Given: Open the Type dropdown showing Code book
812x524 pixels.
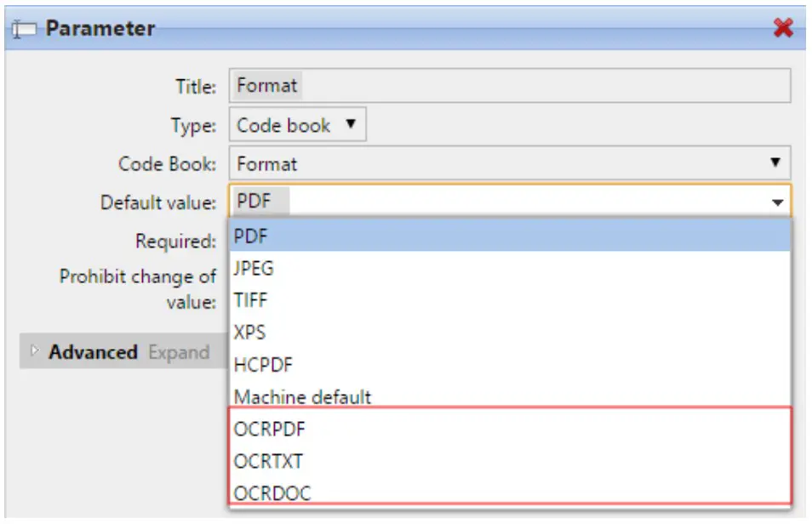Looking at the screenshot, I should click(x=297, y=126).
